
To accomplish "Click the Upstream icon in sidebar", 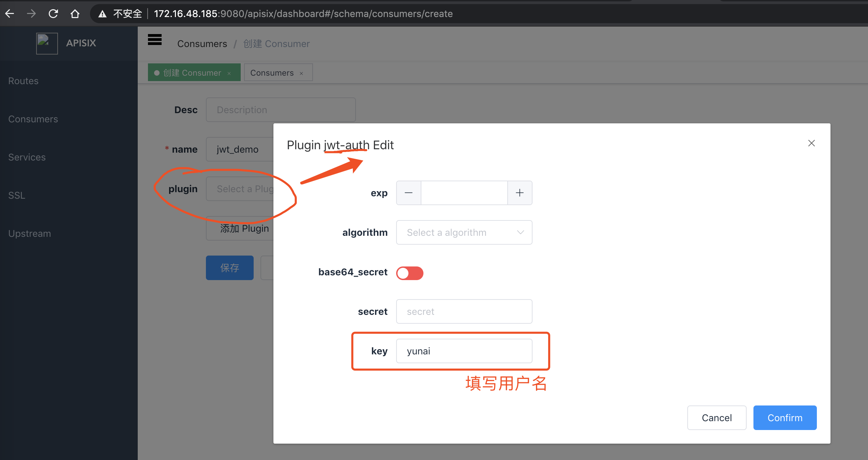I will click(29, 233).
